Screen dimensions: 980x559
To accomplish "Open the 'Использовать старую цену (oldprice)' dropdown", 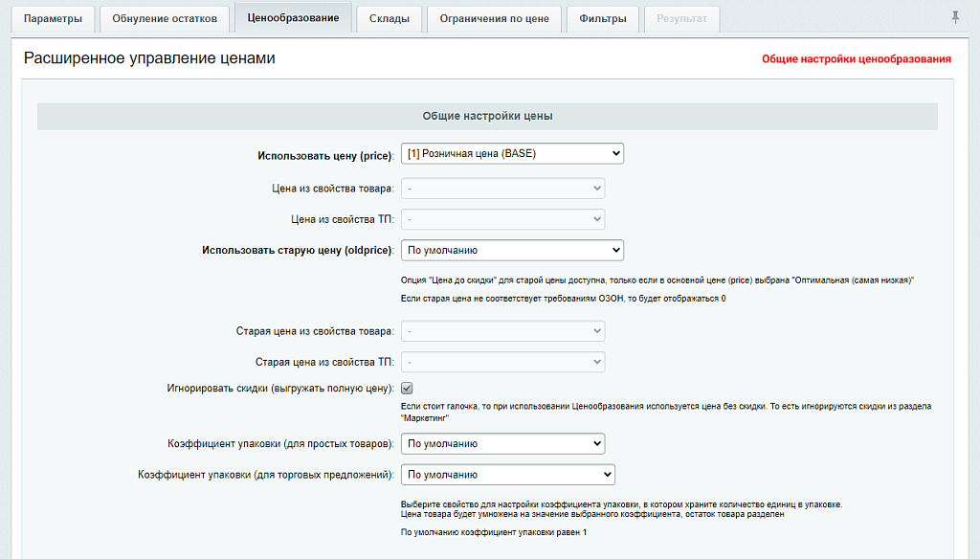I will click(x=512, y=250).
